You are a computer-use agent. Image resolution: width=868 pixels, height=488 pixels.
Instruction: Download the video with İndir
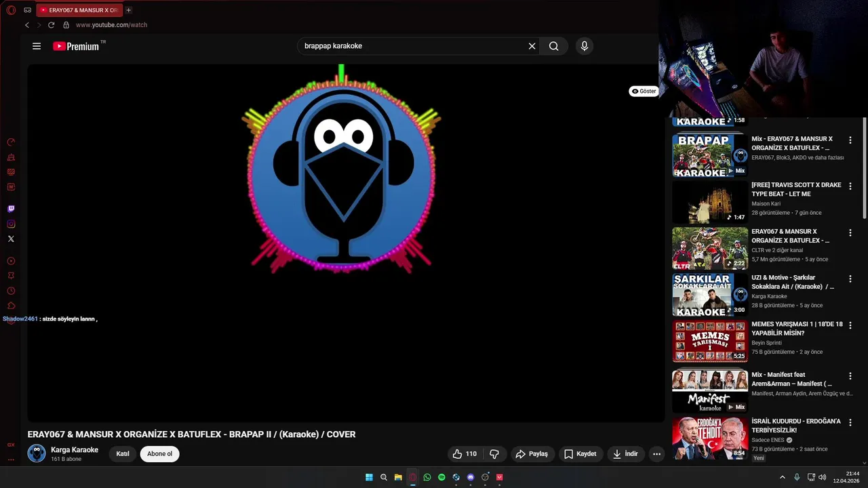coord(625,454)
